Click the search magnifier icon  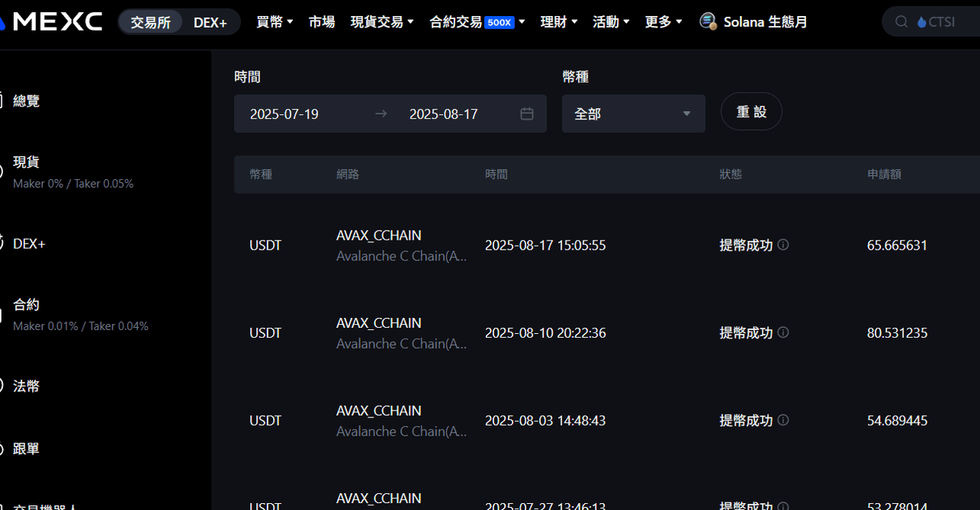point(902,22)
